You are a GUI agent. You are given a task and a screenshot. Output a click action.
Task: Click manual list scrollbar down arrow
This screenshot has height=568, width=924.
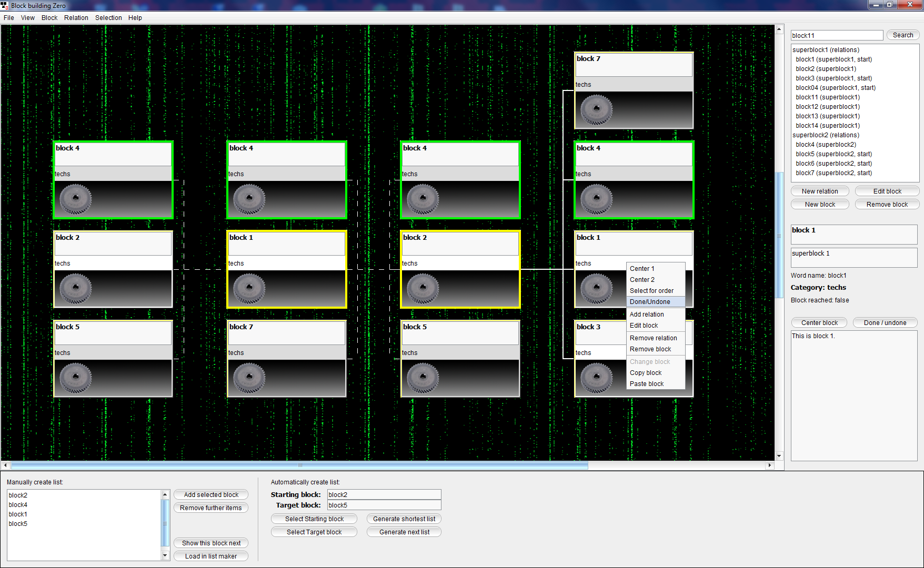click(165, 555)
